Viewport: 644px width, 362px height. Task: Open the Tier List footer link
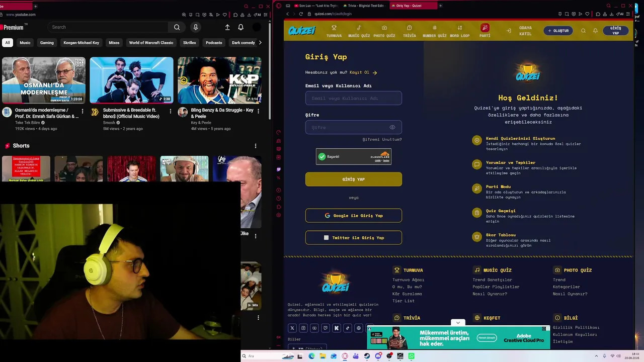coord(404,301)
